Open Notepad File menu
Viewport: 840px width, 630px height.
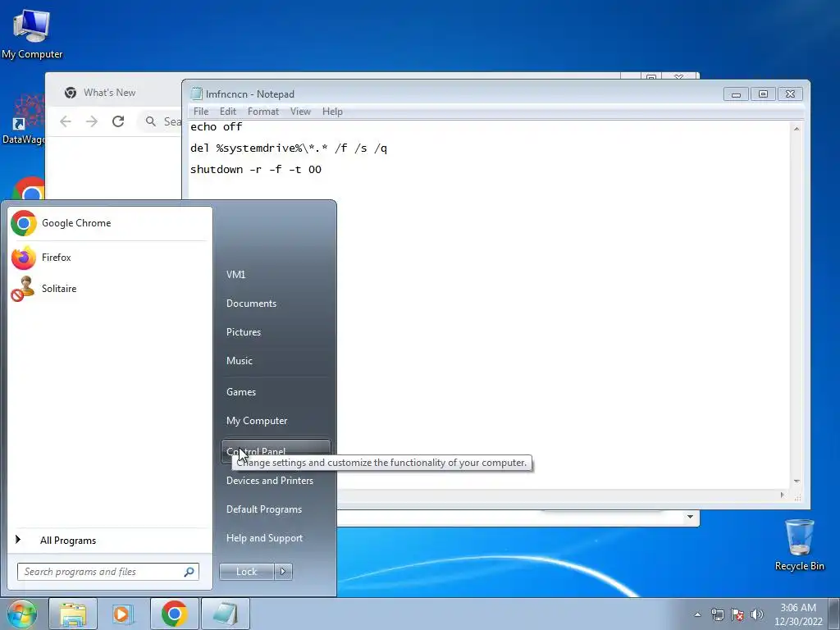201,112
